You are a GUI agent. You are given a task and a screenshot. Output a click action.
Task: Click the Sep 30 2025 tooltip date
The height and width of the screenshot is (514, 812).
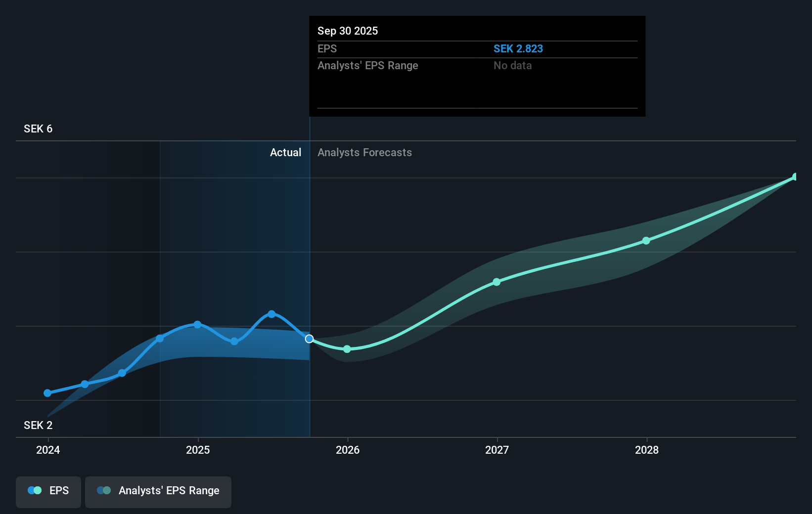(x=348, y=31)
